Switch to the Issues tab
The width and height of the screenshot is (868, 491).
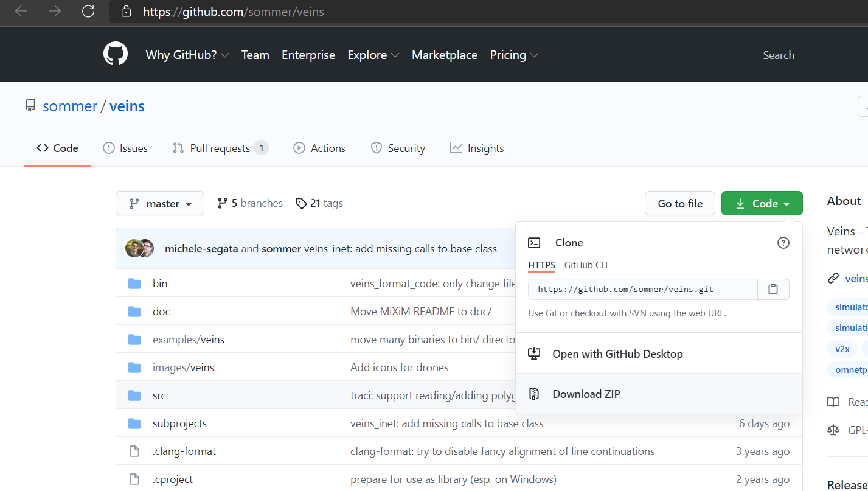tap(125, 148)
